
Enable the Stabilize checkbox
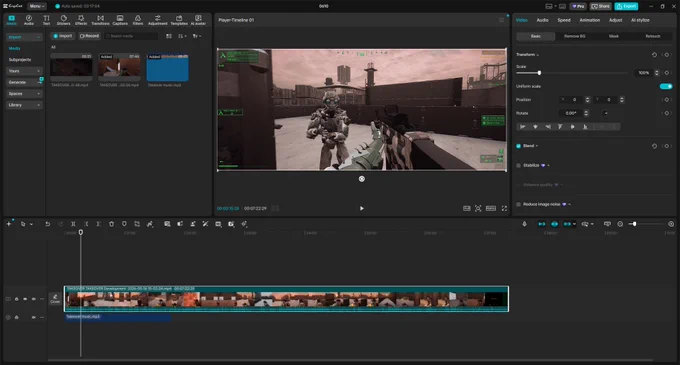tap(519, 166)
